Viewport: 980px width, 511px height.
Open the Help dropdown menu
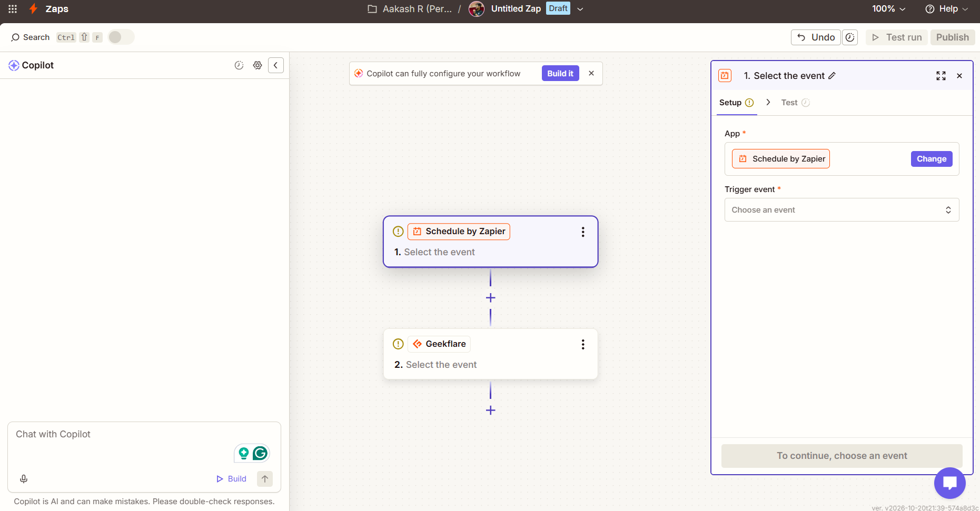pyautogui.click(x=947, y=9)
